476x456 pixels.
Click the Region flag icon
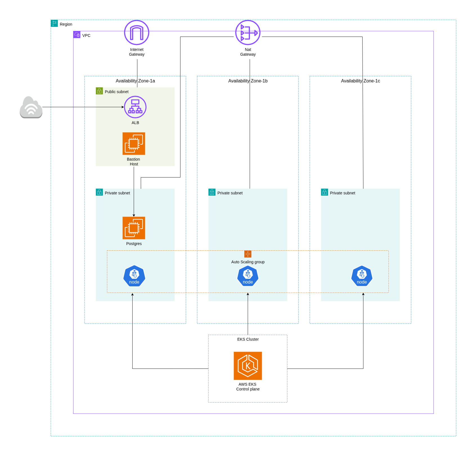click(54, 23)
